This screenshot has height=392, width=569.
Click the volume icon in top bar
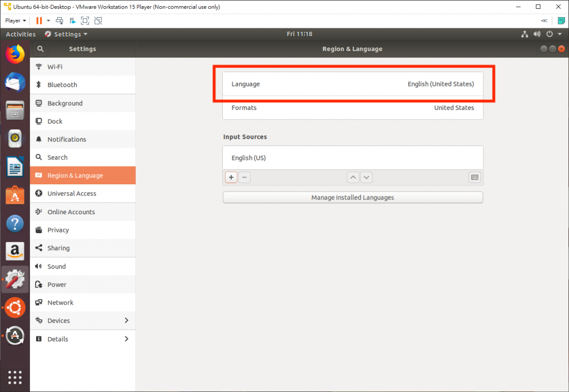tap(537, 34)
